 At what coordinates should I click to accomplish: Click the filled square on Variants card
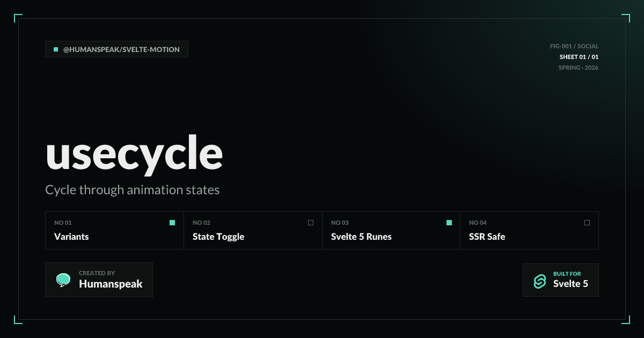tap(172, 223)
